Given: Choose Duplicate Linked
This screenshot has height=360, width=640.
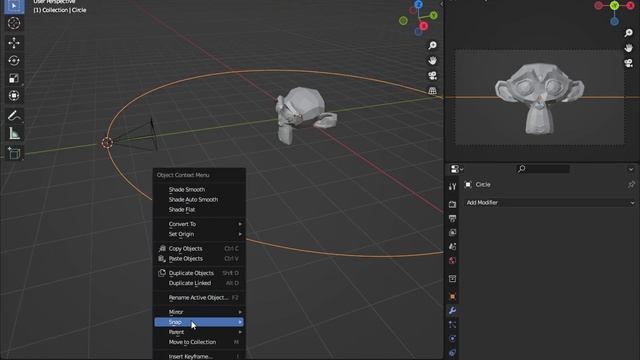Looking at the screenshot, I should click(x=199, y=283).
